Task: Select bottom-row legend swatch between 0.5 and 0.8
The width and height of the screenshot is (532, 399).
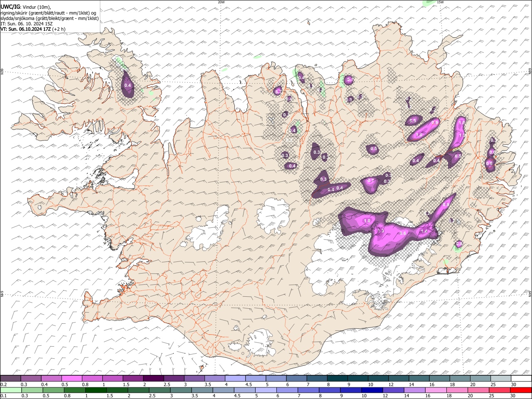Action: 53,390
